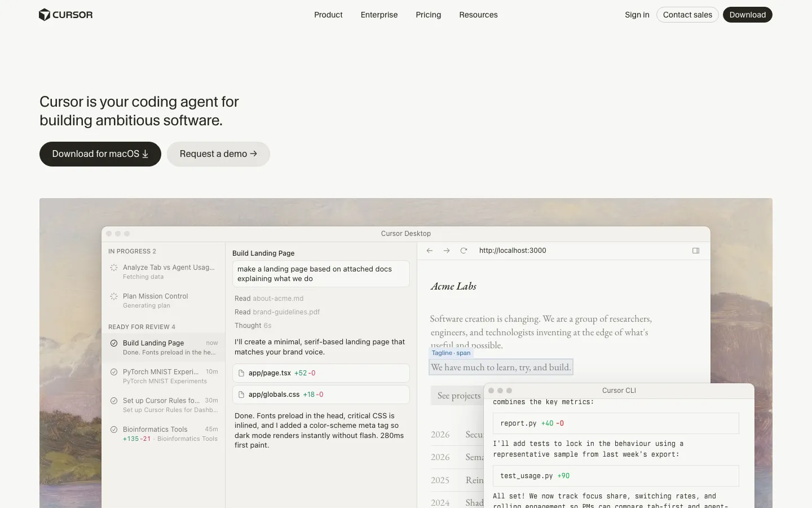Select Build Landing Page task in sidebar
812x508 pixels.
click(164, 347)
